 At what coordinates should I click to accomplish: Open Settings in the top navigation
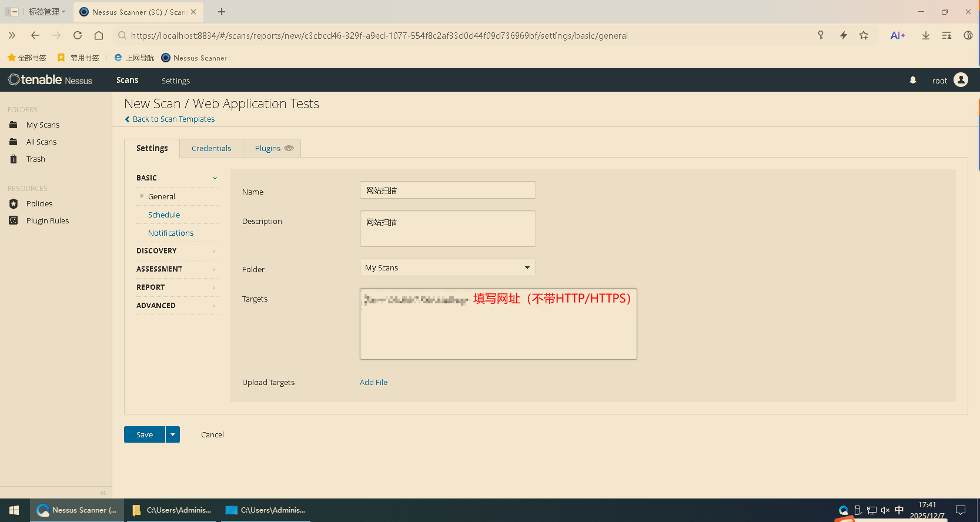coord(176,81)
